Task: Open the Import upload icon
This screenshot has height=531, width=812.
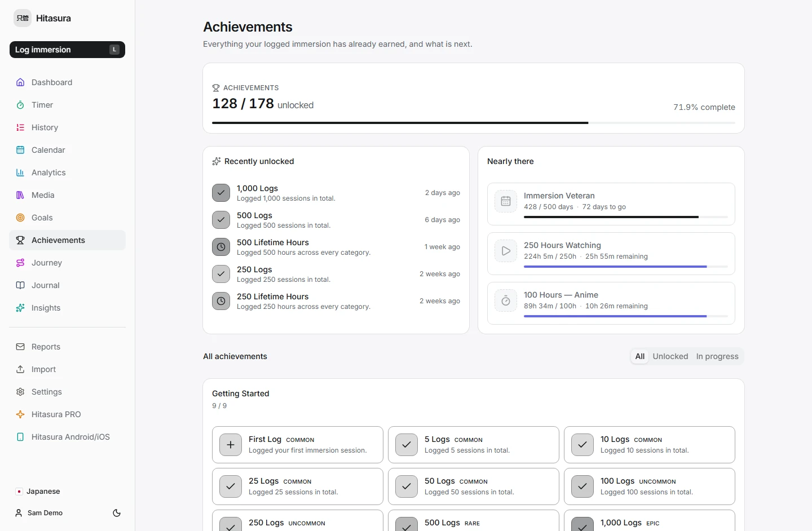Action: 20,369
